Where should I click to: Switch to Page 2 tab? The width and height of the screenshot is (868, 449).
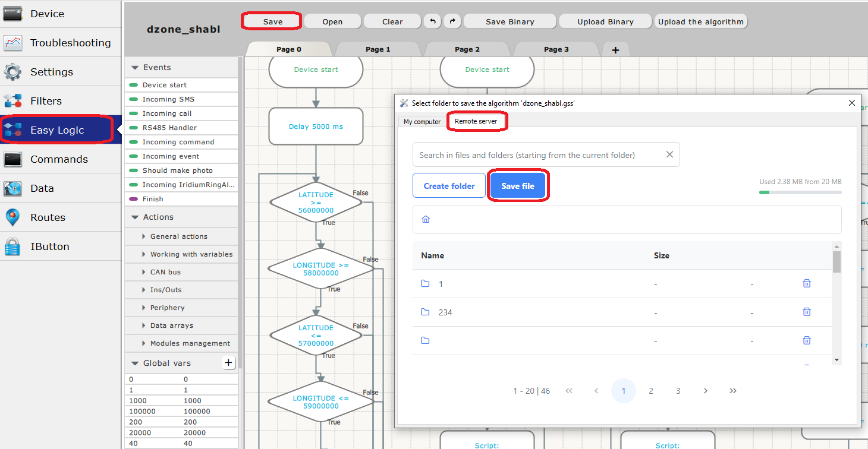tap(467, 49)
